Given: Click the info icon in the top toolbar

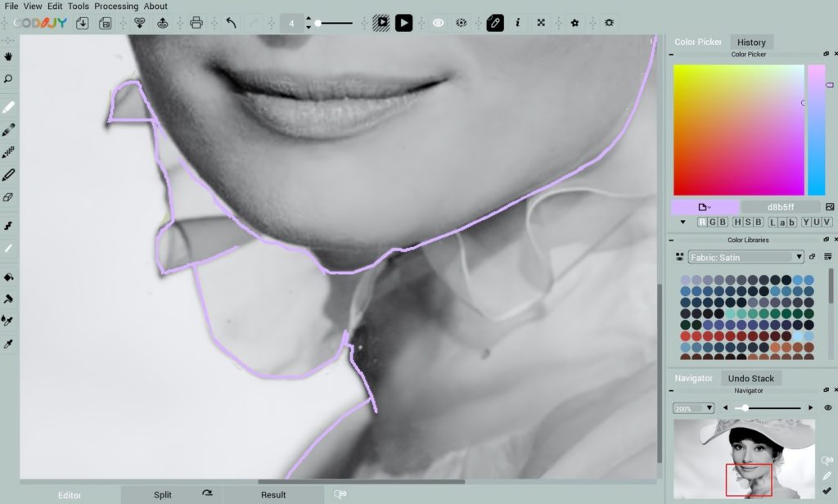Looking at the screenshot, I should 518,23.
